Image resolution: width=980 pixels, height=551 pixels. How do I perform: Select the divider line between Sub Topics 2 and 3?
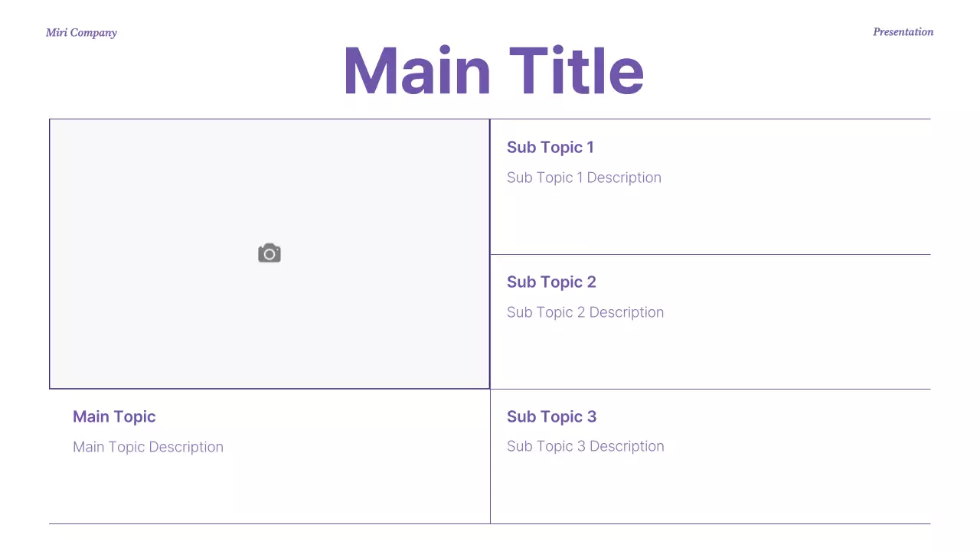710,389
